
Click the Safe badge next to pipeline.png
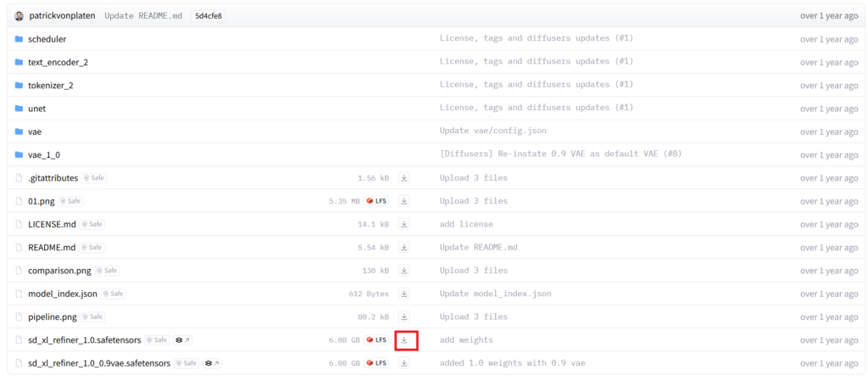click(x=92, y=317)
